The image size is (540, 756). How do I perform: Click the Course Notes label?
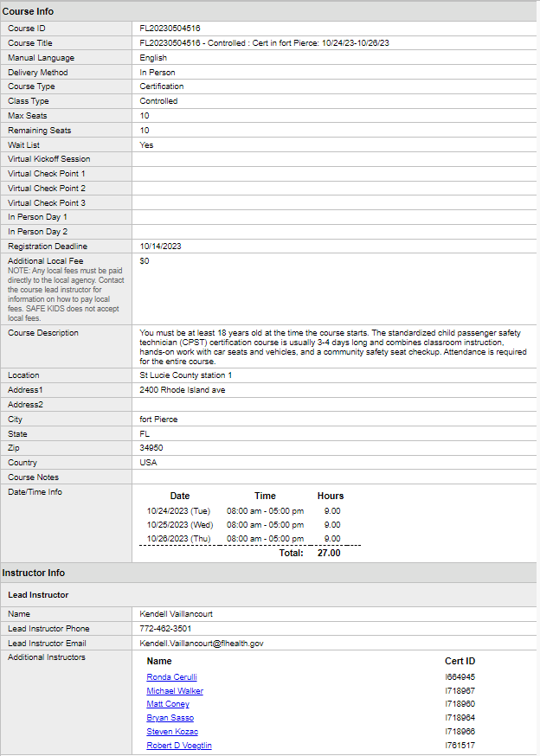tap(33, 477)
